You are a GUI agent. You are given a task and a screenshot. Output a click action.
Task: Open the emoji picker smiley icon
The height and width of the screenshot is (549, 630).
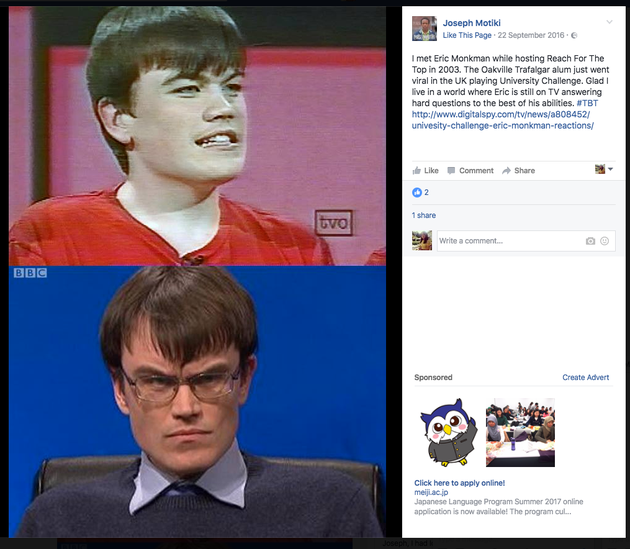(x=604, y=241)
